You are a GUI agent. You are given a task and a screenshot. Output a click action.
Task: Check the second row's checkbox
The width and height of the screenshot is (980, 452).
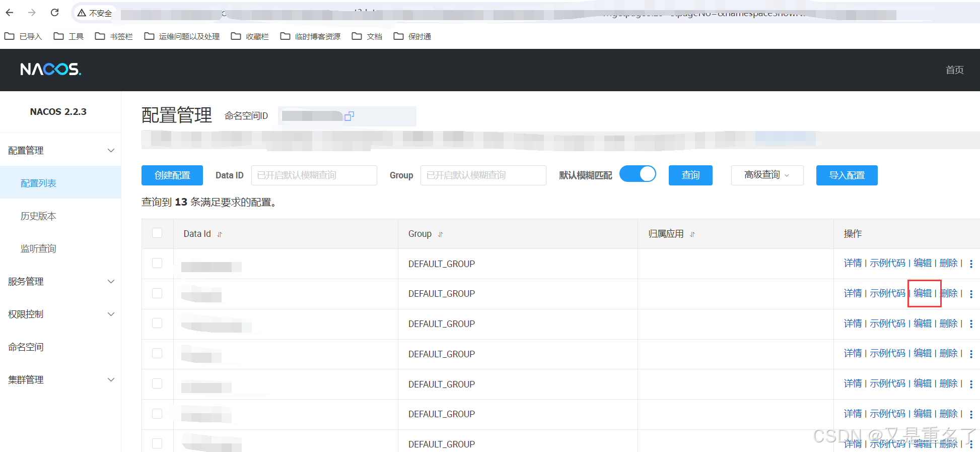[x=157, y=293]
